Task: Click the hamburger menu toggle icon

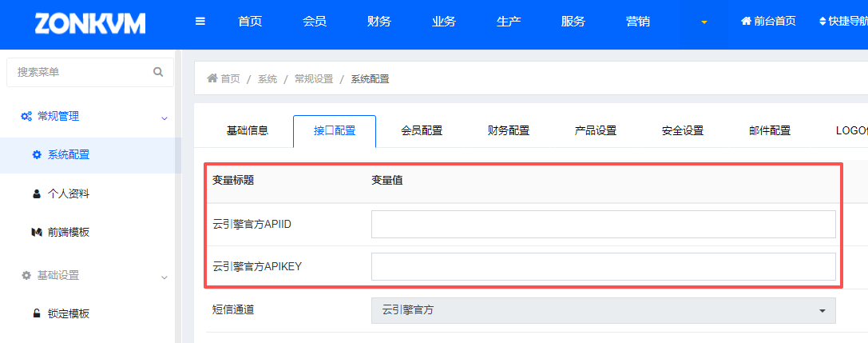Action: 200,22
